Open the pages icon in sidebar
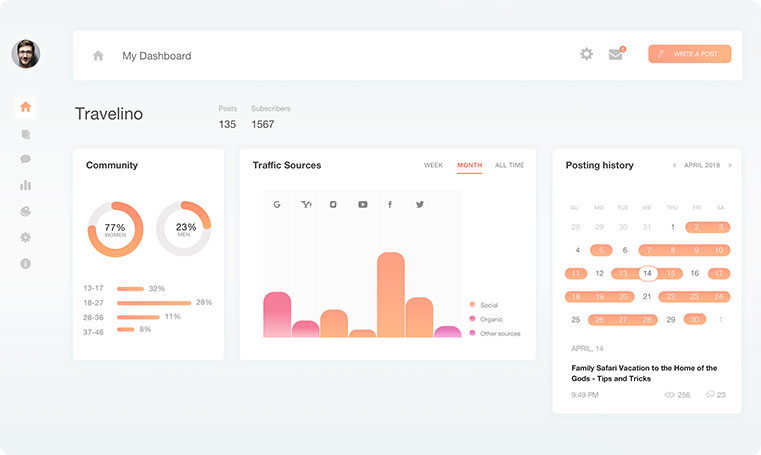Image resolution: width=761 pixels, height=455 pixels. tap(26, 134)
